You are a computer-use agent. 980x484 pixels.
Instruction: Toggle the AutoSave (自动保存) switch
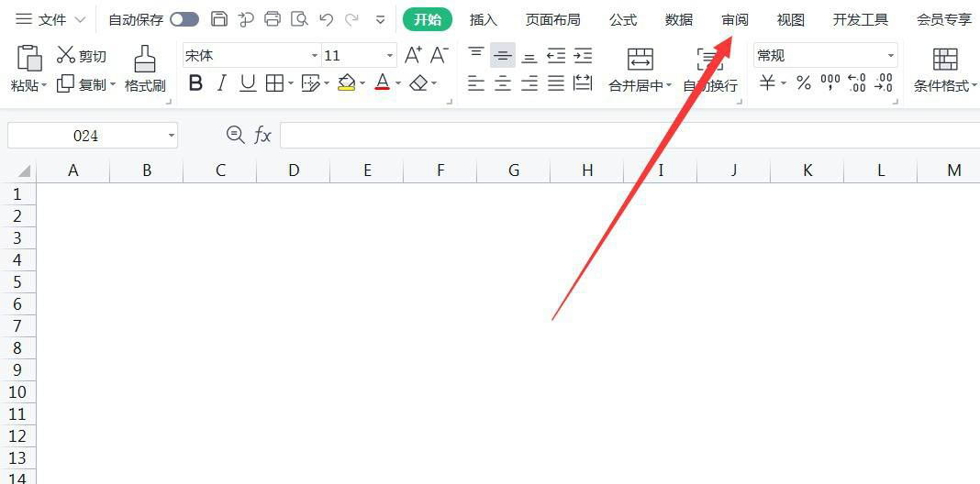[184, 19]
